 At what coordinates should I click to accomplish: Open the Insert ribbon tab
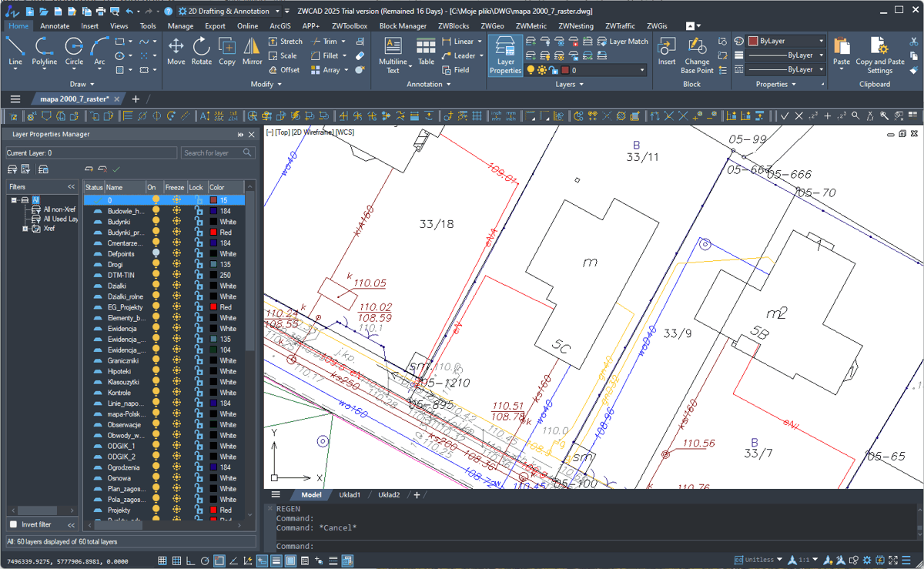pos(89,25)
